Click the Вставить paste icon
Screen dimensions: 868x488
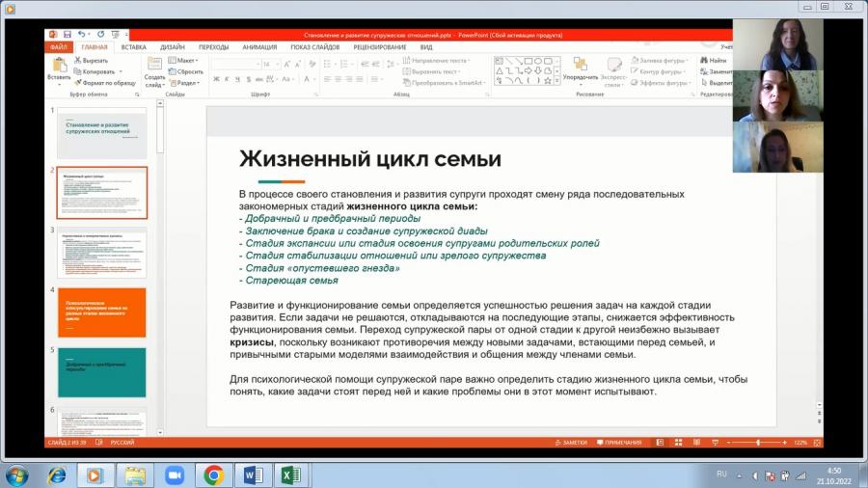pos(59,65)
